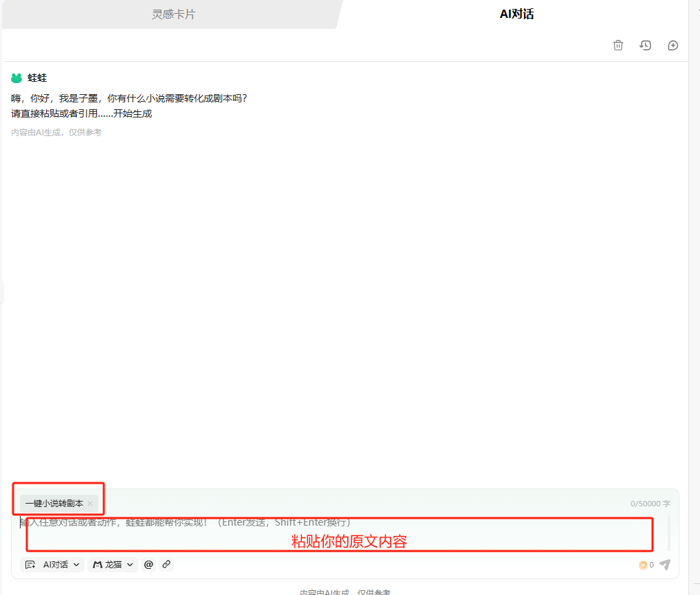The image size is (700, 595).
Task: Open chat history via clock icon
Action: tap(645, 45)
